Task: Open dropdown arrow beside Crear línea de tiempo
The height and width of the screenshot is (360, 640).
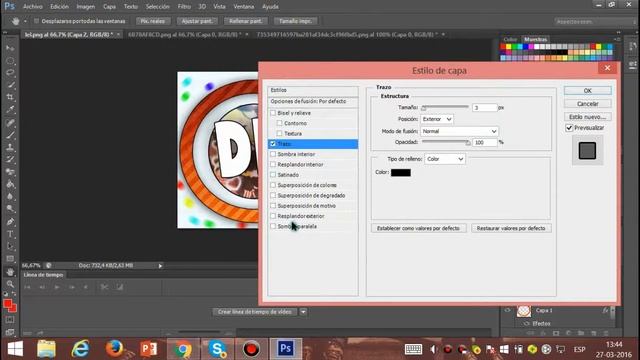Action: (x=303, y=312)
